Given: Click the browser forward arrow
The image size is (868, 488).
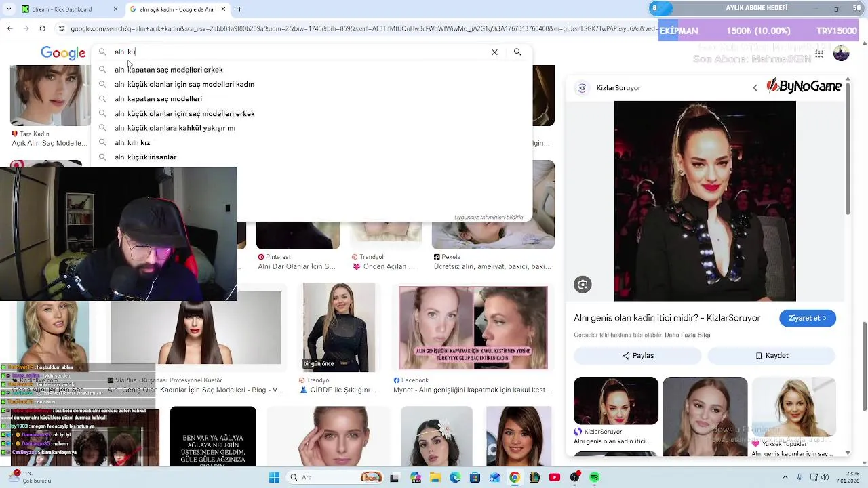Looking at the screenshot, I should coord(26,28).
